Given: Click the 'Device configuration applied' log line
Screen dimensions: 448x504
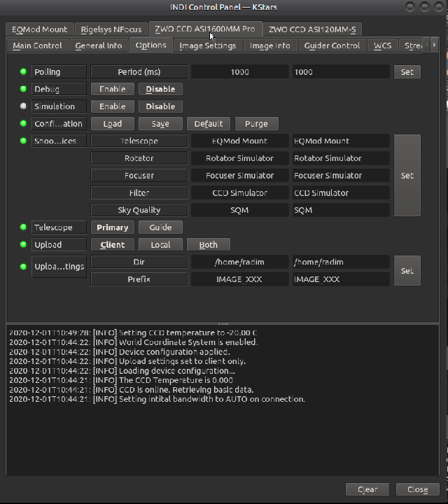Looking at the screenshot, I should coord(120,351).
